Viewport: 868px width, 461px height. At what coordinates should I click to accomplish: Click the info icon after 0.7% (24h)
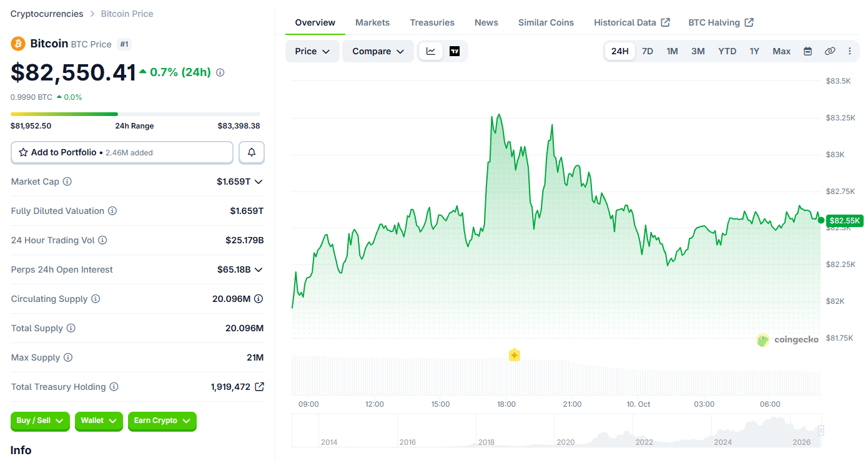[x=220, y=72]
